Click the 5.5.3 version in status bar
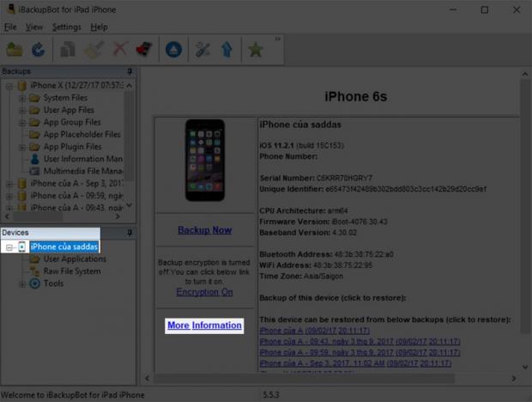The image size is (532, 402). (271, 395)
